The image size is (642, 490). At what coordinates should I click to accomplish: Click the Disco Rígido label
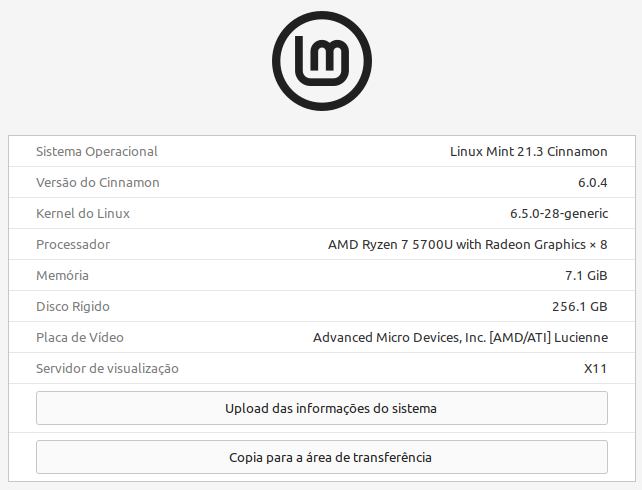click(73, 307)
